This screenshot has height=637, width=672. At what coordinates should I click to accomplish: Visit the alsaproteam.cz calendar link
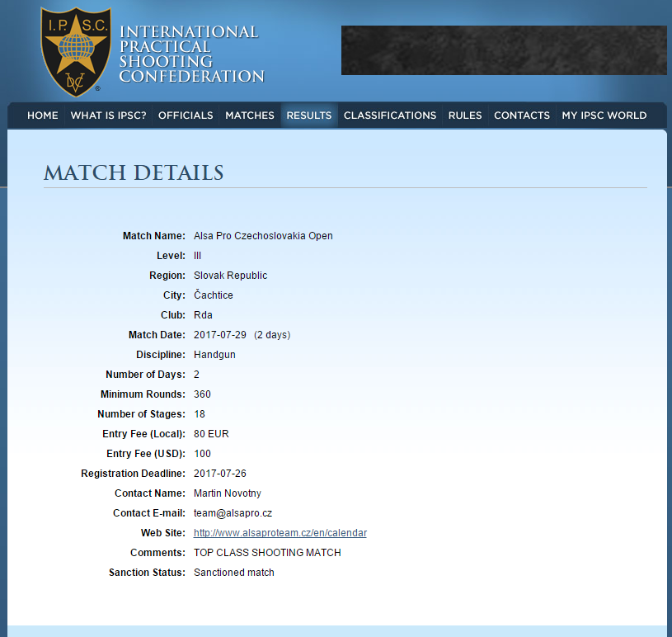tap(280, 533)
